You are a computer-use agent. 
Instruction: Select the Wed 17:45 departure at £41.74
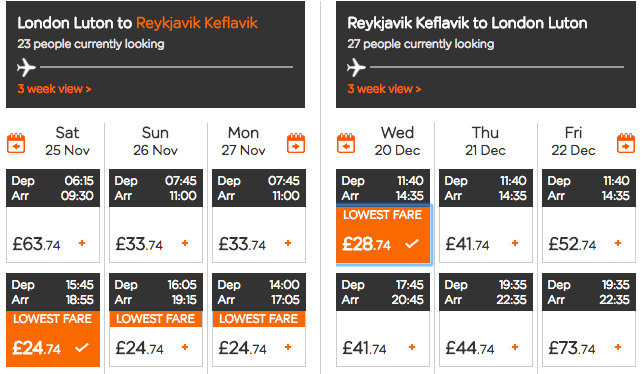[383, 339]
